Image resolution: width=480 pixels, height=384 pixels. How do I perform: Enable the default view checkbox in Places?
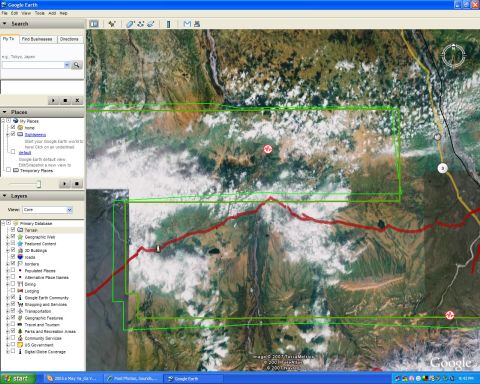13,152
